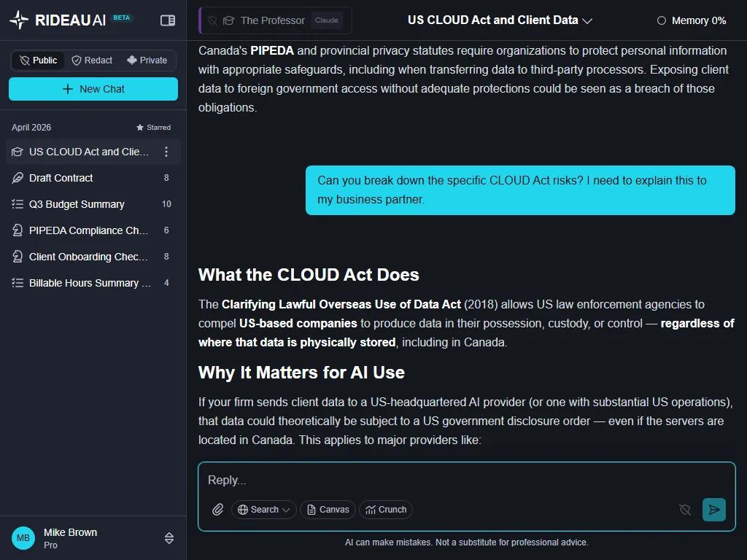Select the Redact privacy mode

pos(93,61)
